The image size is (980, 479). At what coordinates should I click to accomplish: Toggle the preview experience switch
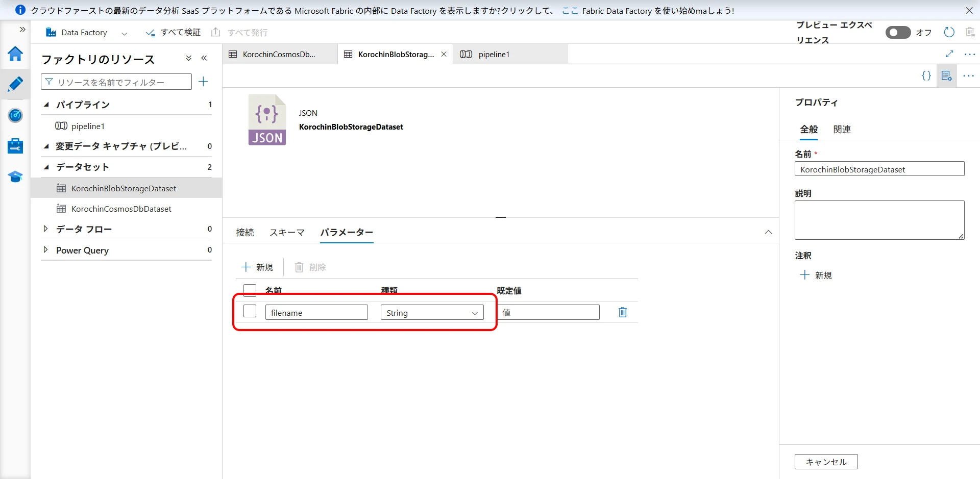(898, 33)
